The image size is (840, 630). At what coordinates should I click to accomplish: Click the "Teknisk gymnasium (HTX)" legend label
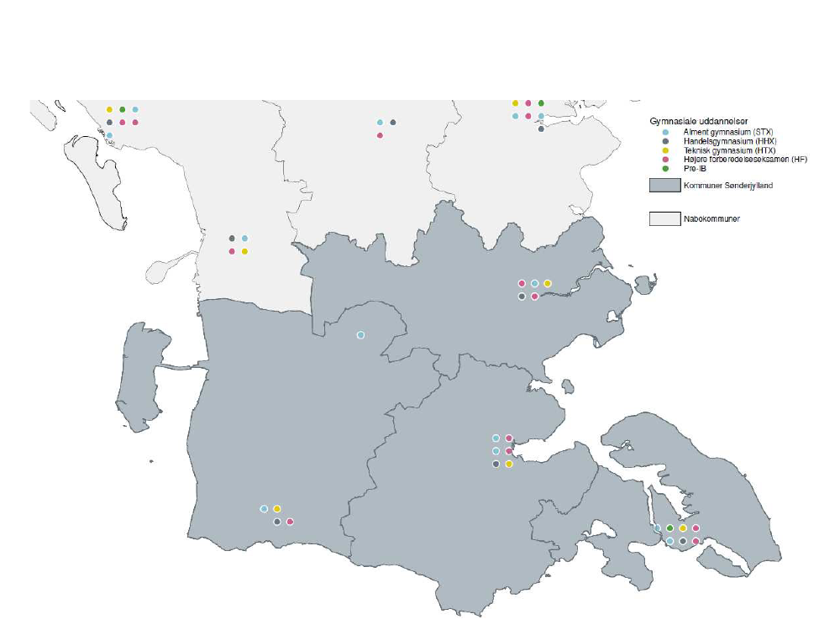coord(729,150)
